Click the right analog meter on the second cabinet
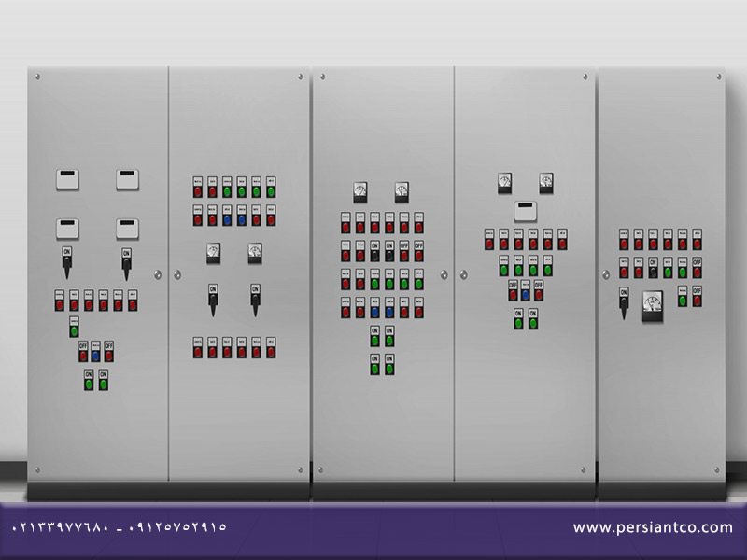This screenshot has height=560, width=747. click(x=255, y=253)
